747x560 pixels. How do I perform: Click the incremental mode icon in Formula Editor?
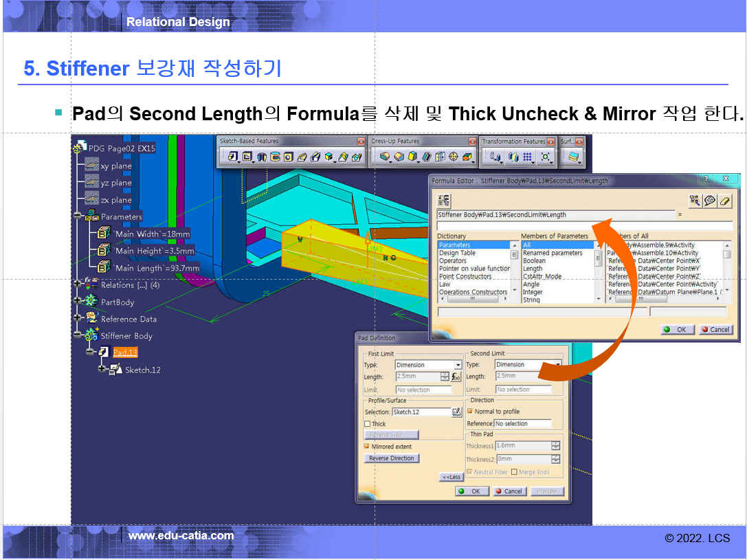coord(444,200)
